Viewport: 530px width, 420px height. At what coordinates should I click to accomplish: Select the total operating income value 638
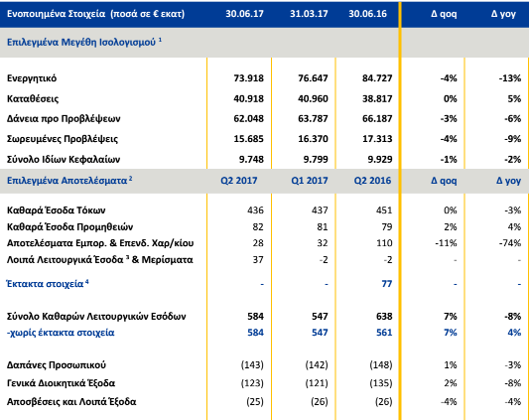tap(384, 317)
